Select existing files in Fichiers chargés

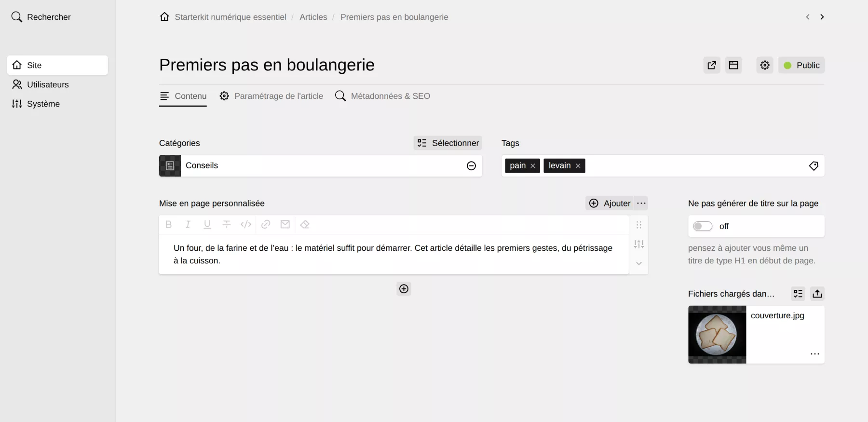pos(798,294)
